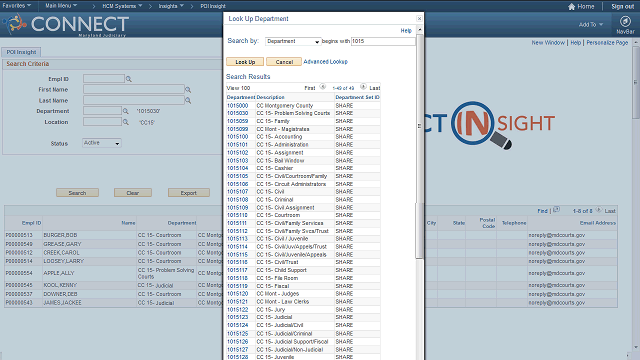Screen dimensions: 640x360
Task: Select the POI Insight tab
Action: [21, 52]
